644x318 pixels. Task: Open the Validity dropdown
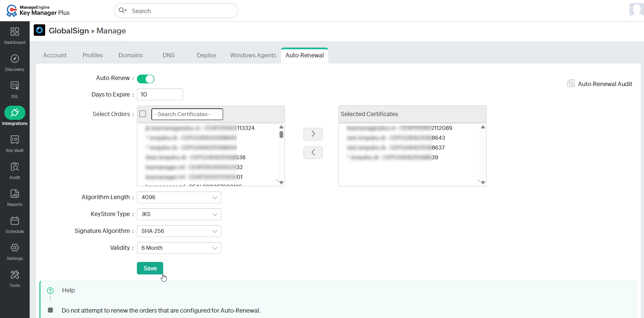tap(179, 248)
